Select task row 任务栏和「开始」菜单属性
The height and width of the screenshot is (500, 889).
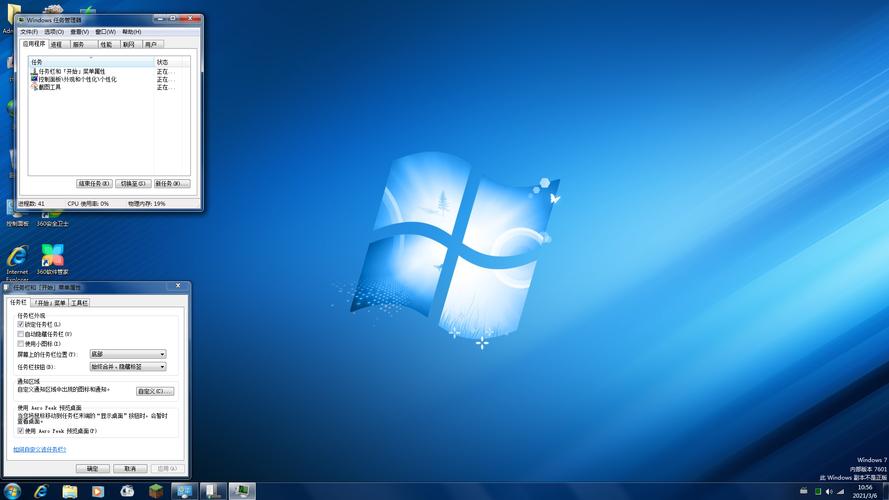(x=109, y=71)
